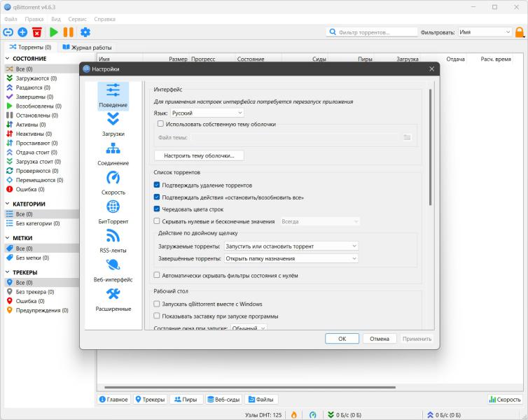The height and width of the screenshot is (420, 528).
Task: Click the browse folder icon for theme file
Action: point(407,137)
